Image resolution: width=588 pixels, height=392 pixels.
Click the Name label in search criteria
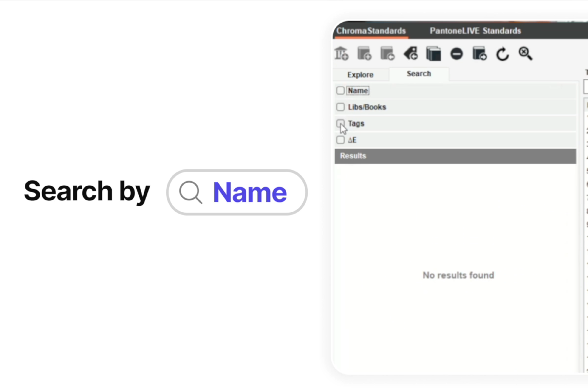point(358,90)
